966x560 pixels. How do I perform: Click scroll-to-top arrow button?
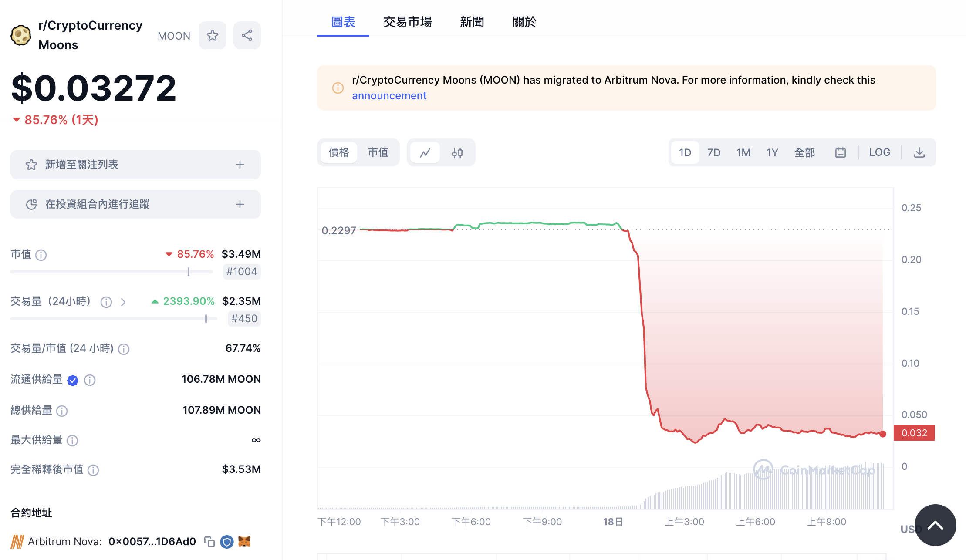pos(936,525)
